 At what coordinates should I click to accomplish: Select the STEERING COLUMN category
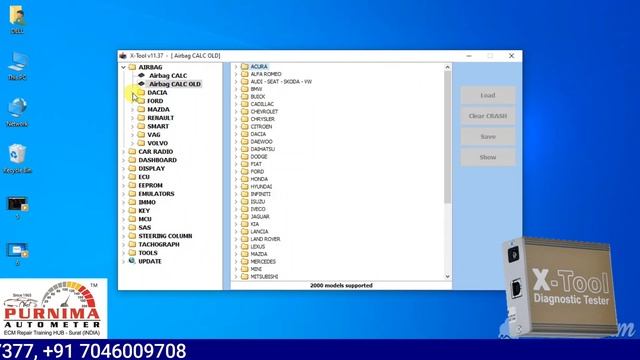pos(165,236)
